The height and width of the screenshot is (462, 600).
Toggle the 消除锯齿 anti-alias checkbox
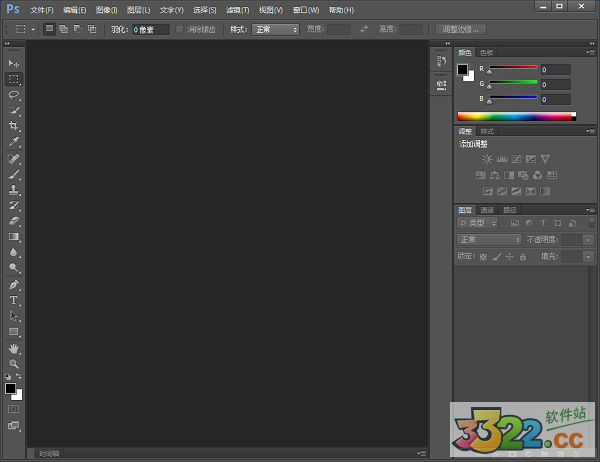pos(180,30)
